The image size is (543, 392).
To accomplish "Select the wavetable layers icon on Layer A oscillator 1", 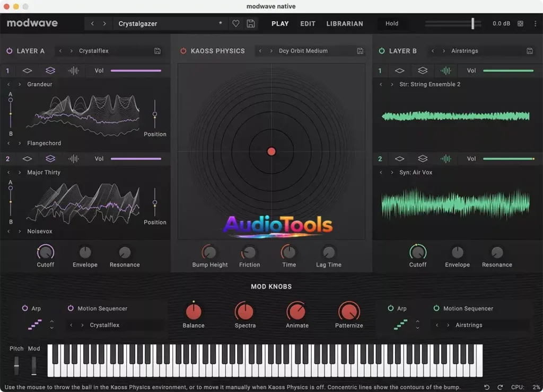I will [x=50, y=70].
